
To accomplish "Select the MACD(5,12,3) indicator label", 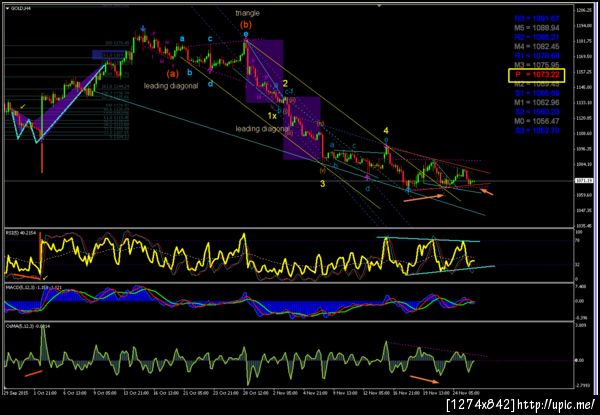I will [34, 287].
